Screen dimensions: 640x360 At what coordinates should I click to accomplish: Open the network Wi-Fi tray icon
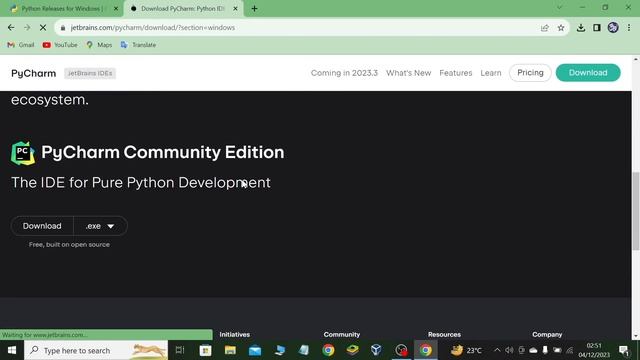pyautogui.click(x=569, y=350)
